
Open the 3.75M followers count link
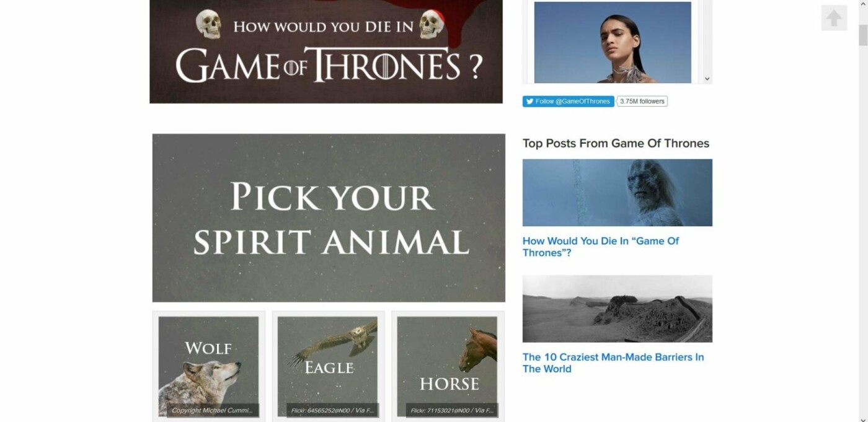(642, 101)
